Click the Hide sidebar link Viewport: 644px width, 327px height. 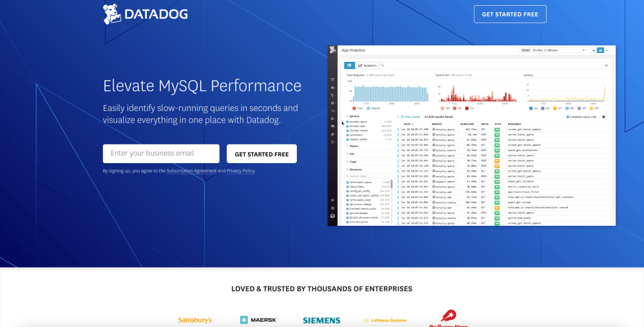point(412,117)
